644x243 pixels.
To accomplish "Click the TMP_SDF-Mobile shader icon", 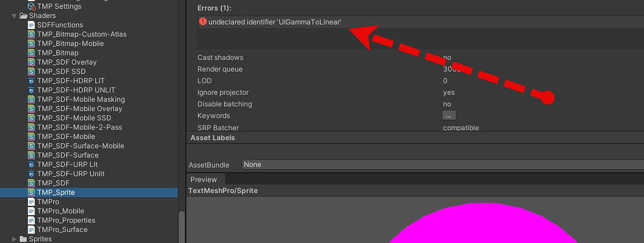I will click(x=31, y=137).
